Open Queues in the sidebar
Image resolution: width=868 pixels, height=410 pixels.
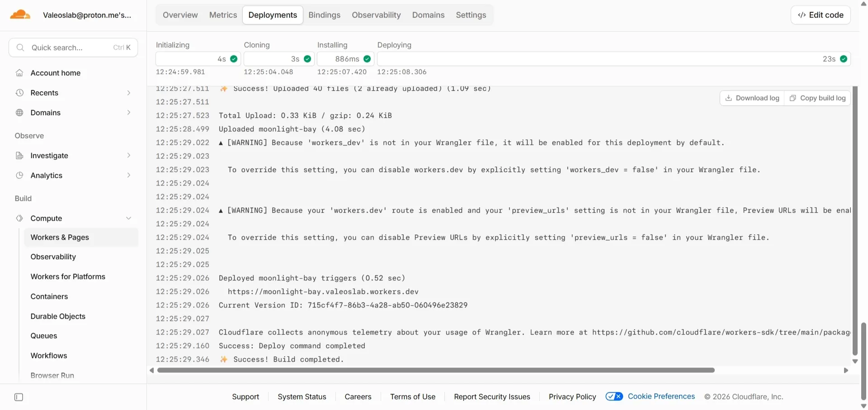click(x=44, y=335)
